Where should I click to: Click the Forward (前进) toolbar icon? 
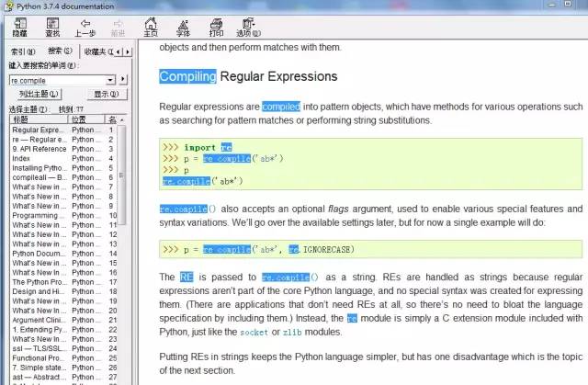118,28
